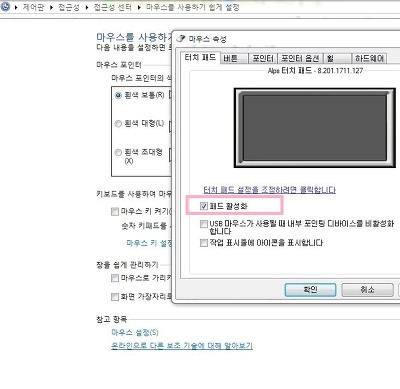Go to 접근성 센터 in the breadcrumb
Screen dimensions: 400x389
(x=113, y=7)
